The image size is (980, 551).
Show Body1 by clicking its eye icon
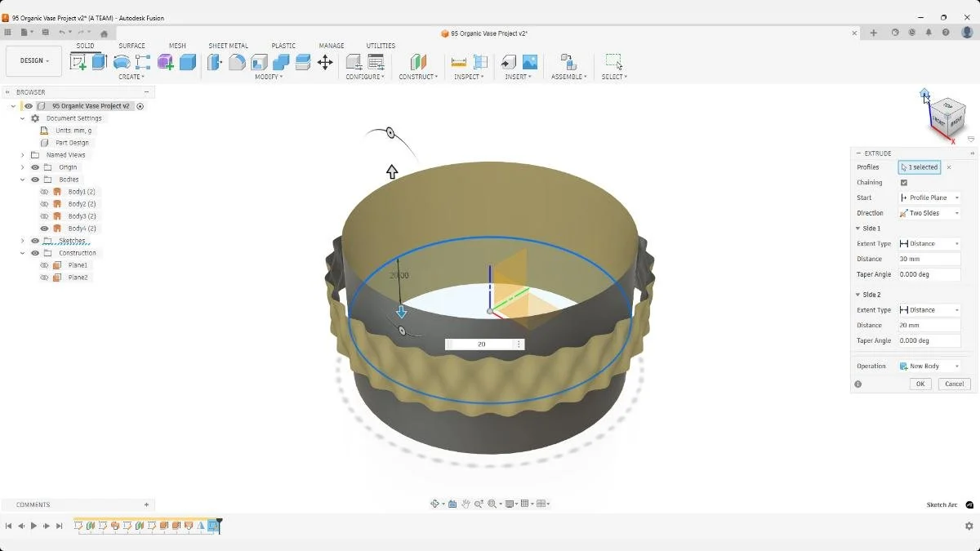point(45,192)
